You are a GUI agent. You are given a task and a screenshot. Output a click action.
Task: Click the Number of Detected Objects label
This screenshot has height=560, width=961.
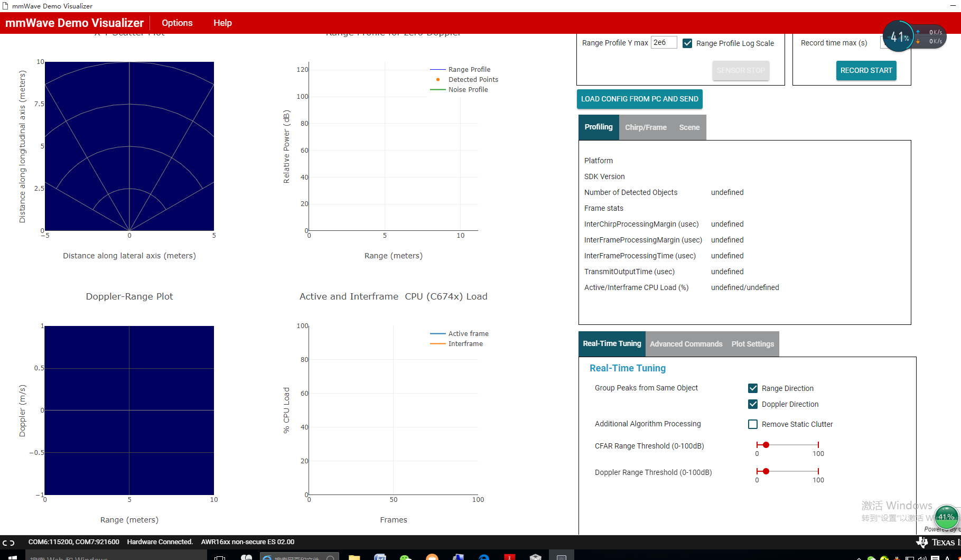(x=631, y=192)
